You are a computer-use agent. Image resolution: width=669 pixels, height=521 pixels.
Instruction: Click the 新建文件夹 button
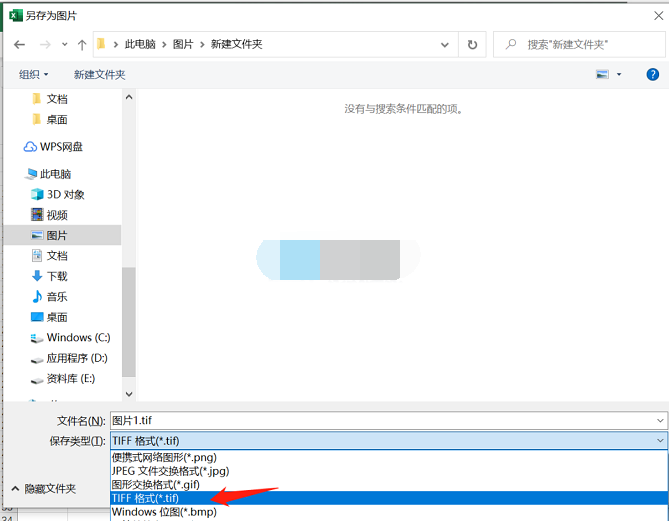(x=99, y=74)
